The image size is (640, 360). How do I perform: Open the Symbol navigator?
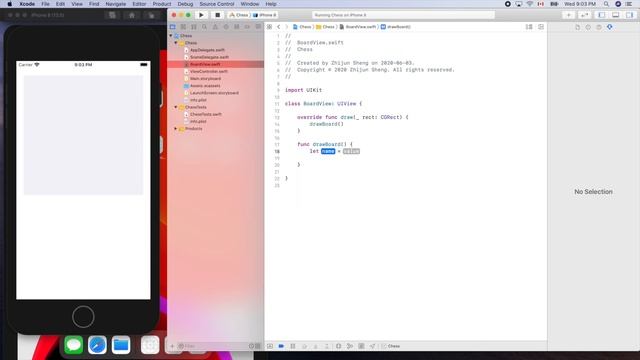point(194,27)
